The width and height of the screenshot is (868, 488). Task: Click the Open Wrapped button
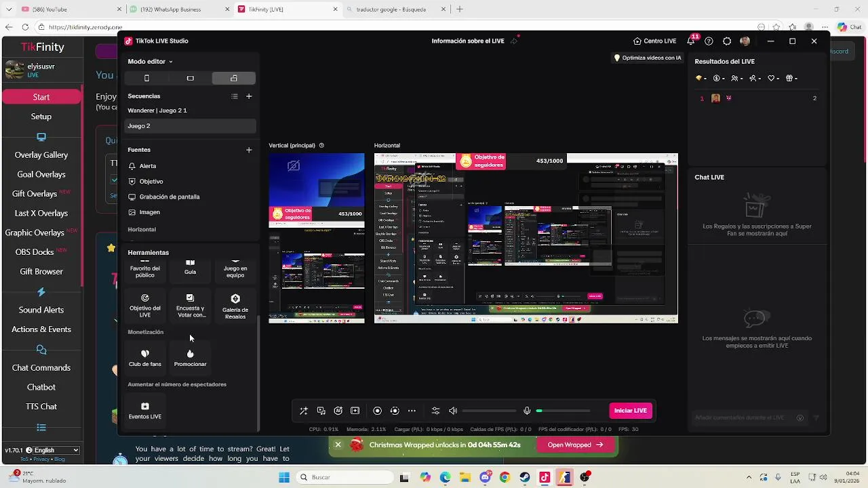[x=576, y=445]
